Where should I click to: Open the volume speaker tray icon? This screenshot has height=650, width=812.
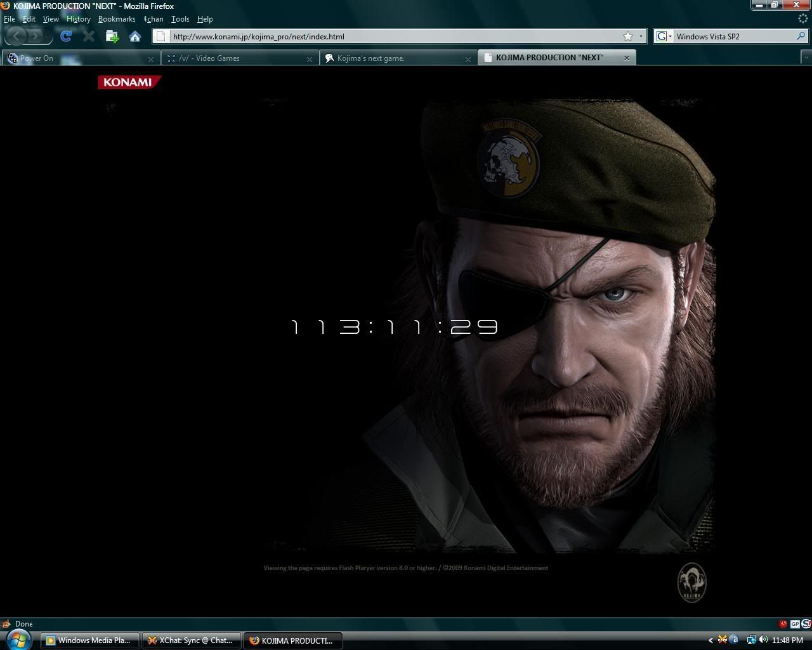click(763, 640)
